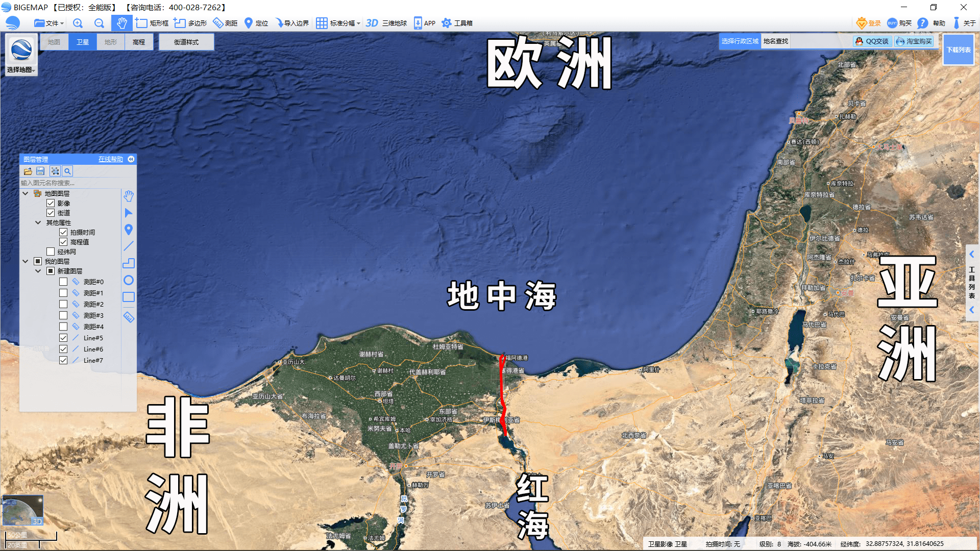Image resolution: width=980 pixels, height=551 pixels.
Task: Switch to the 卫星 satellite tab
Action: tap(83, 42)
